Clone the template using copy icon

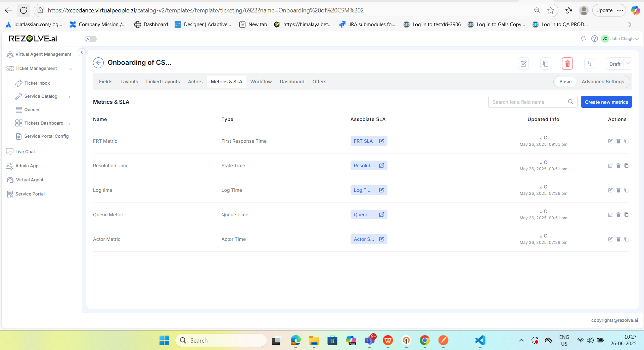coord(546,63)
